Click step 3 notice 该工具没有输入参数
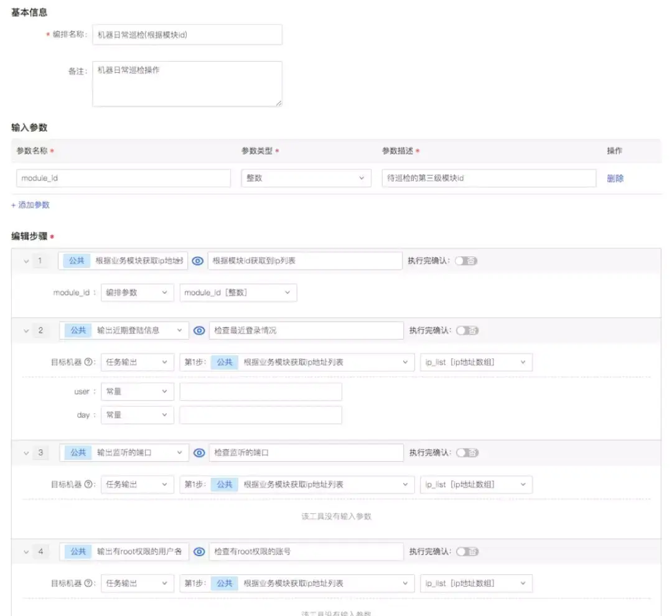This screenshot has width=672, height=616. pyautogui.click(x=337, y=516)
